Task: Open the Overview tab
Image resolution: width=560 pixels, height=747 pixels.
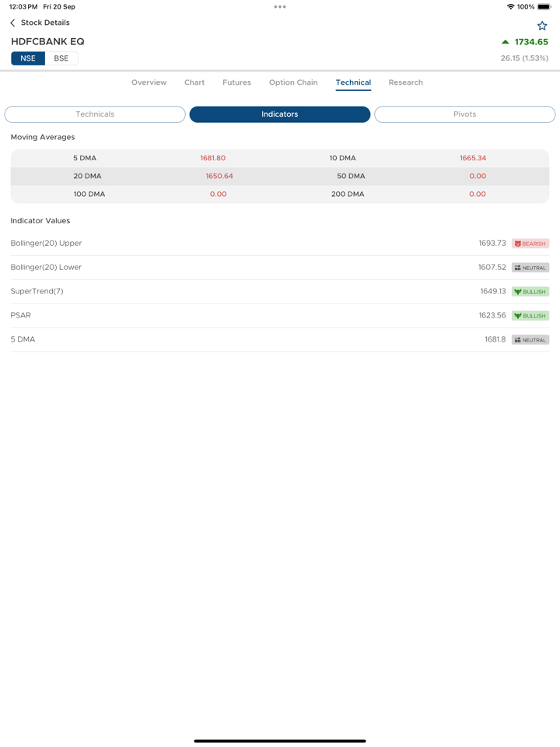Action: (149, 82)
